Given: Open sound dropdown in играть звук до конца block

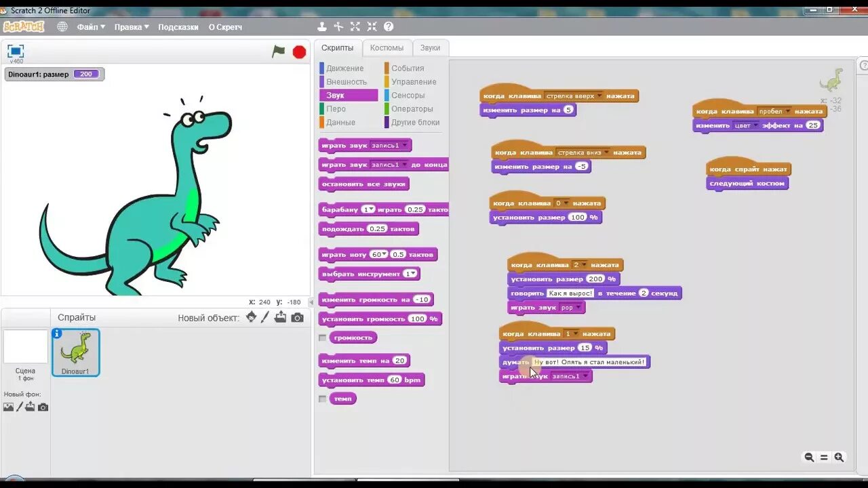Looking at the screenshot, I should [405, 165].
